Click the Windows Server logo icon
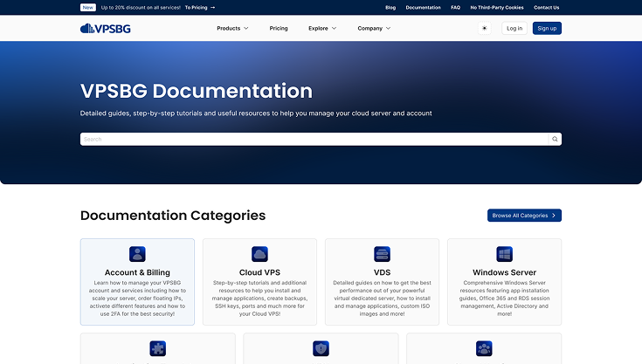Viewport: 642px width, 364px height. [x=505, y=254]
